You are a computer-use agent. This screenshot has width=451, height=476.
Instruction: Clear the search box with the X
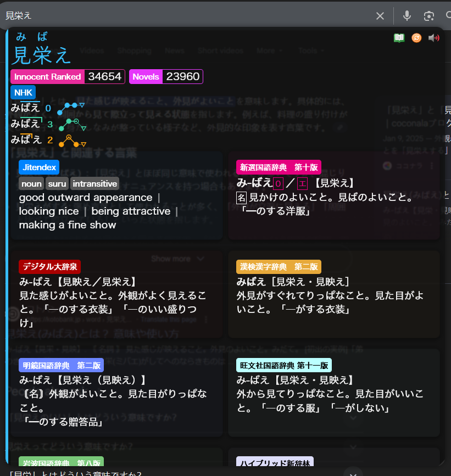tap(380, 16)
